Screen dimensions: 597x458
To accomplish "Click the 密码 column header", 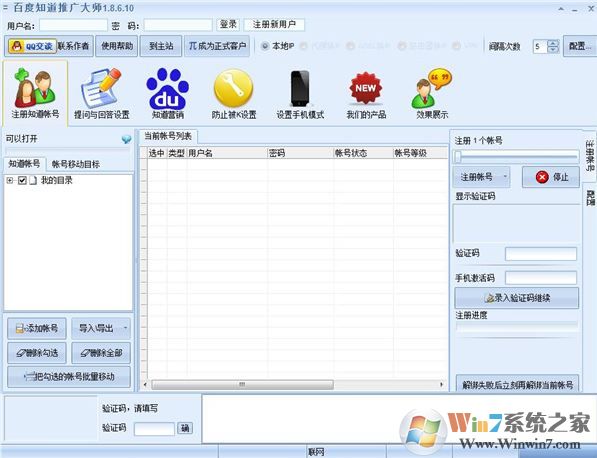I will 301,153.
